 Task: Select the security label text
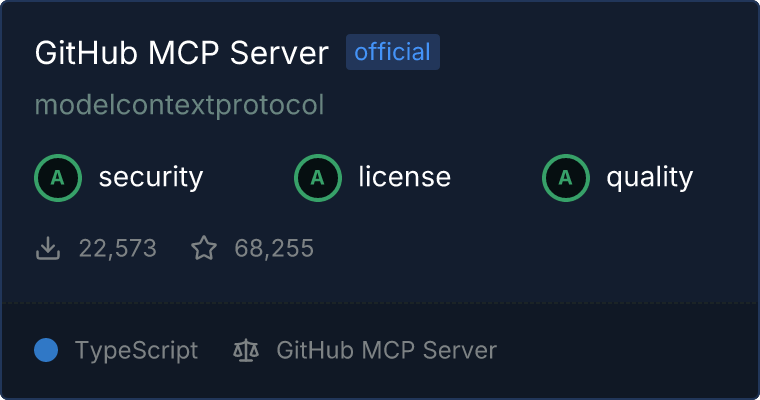151,177
